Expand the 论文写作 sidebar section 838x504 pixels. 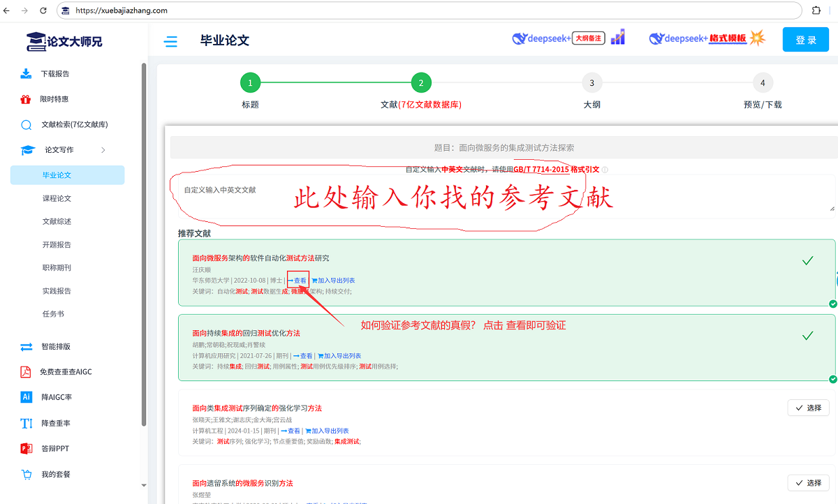(x=103, y=150)
